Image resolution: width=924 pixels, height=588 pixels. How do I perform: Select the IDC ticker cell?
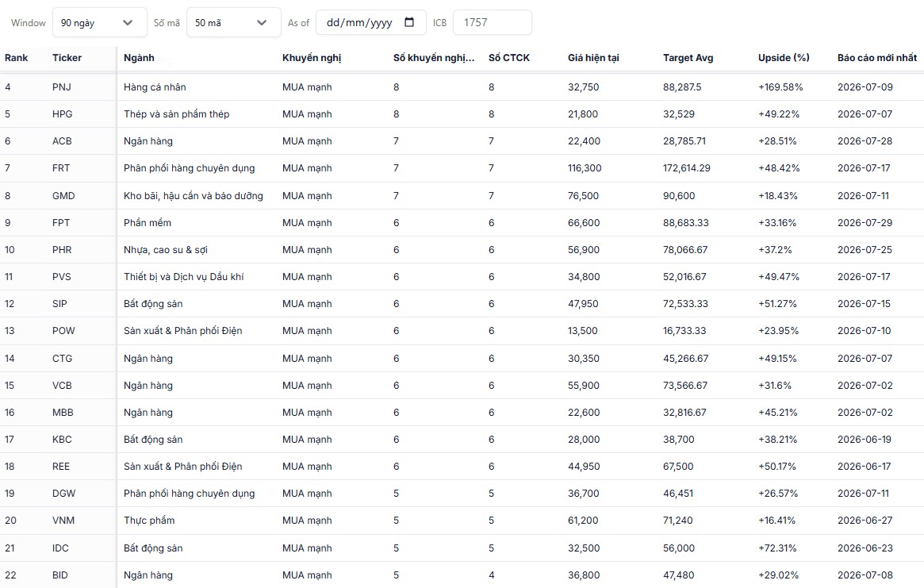pyautogui.click(x=61, y=548)
